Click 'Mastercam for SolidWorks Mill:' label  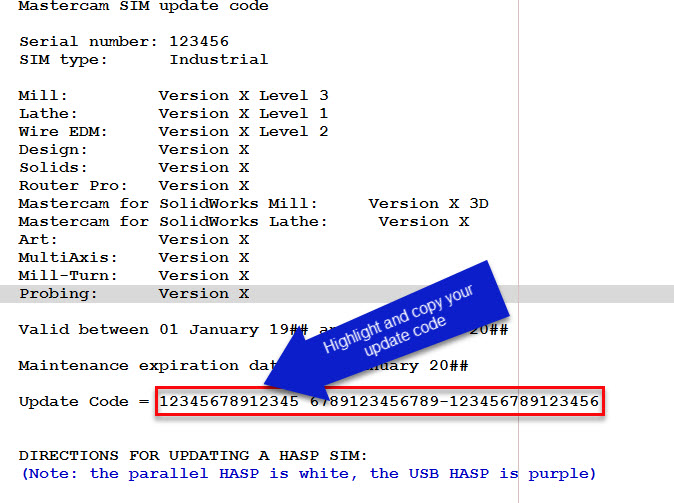[x=168, y=204]
